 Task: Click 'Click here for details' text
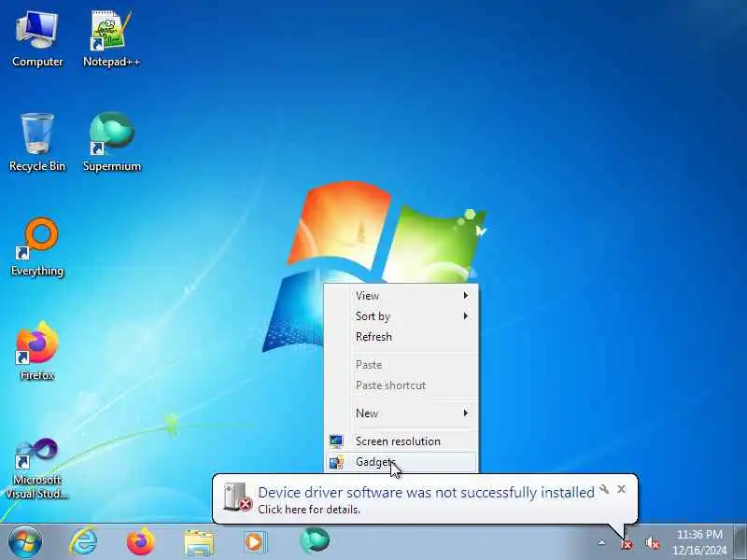pos(309,510)
